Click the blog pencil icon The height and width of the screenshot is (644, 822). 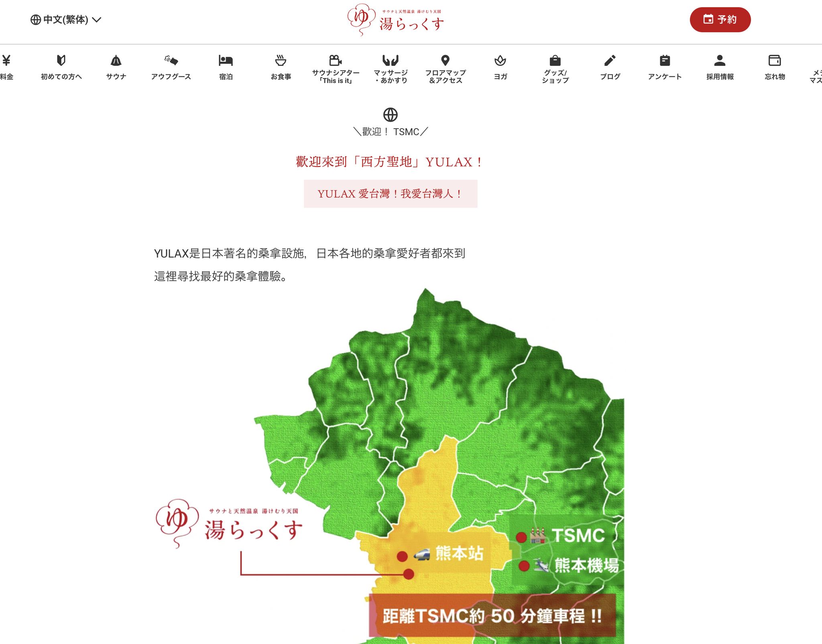(610, 61)
